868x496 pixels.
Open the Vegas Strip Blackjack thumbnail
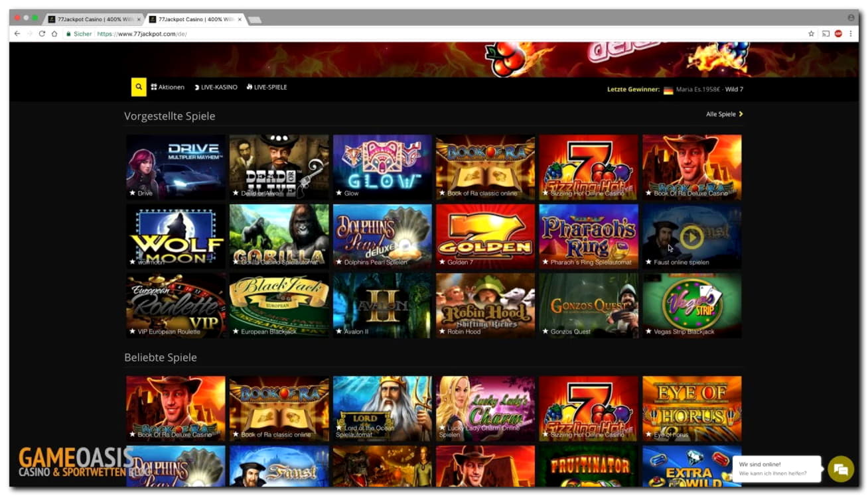point(692,306)
